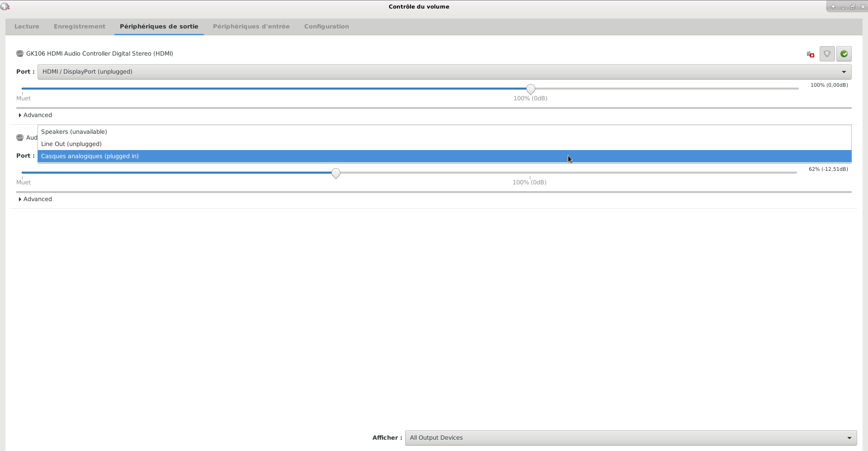Expand Advanced section under HDMI device
The height and width of the screenshot is (451, 868).
click(x=35, y=115)
